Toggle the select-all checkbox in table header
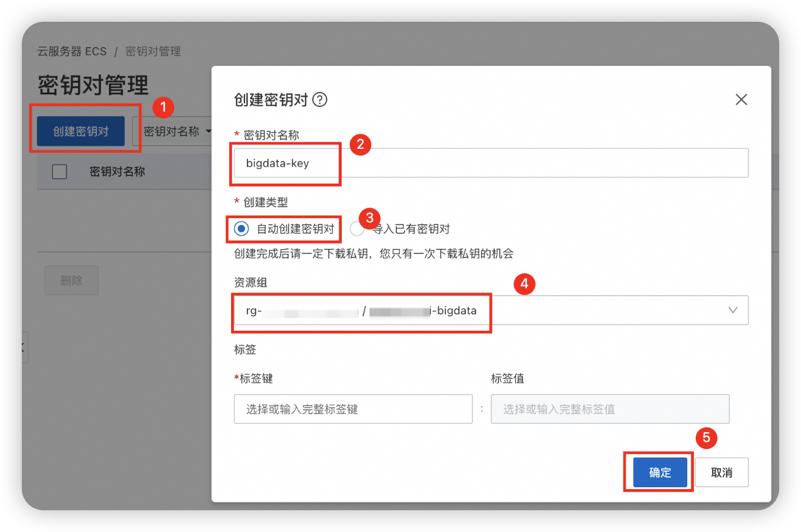Image resolution: width=801 pixels, height=532 pixels. coord(59,172)
